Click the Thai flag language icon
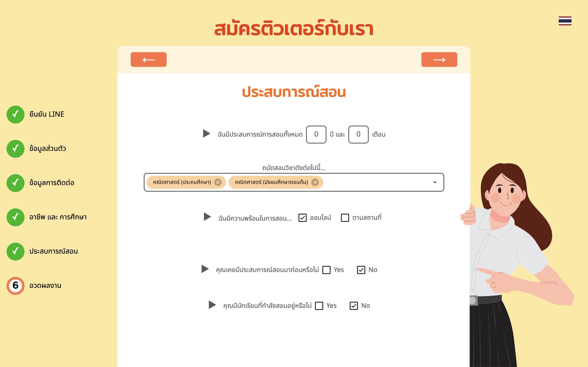 tap(565, 21)
